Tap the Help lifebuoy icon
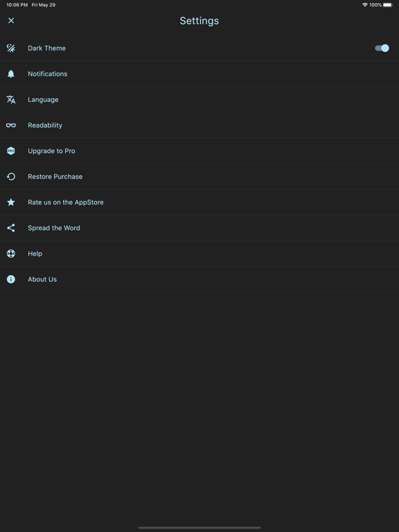 11,254
